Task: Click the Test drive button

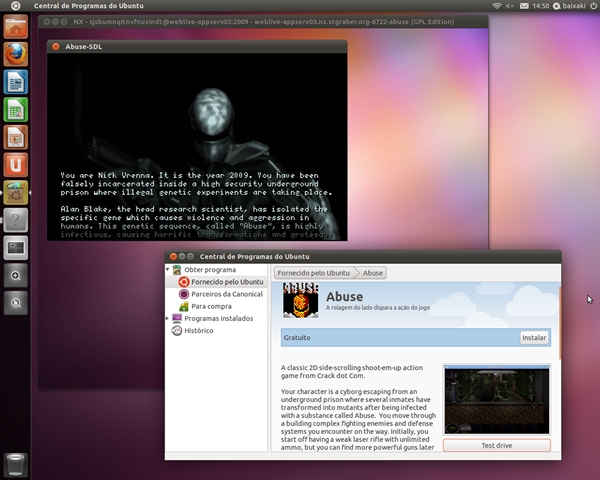Action: click(x=496, y=445)
